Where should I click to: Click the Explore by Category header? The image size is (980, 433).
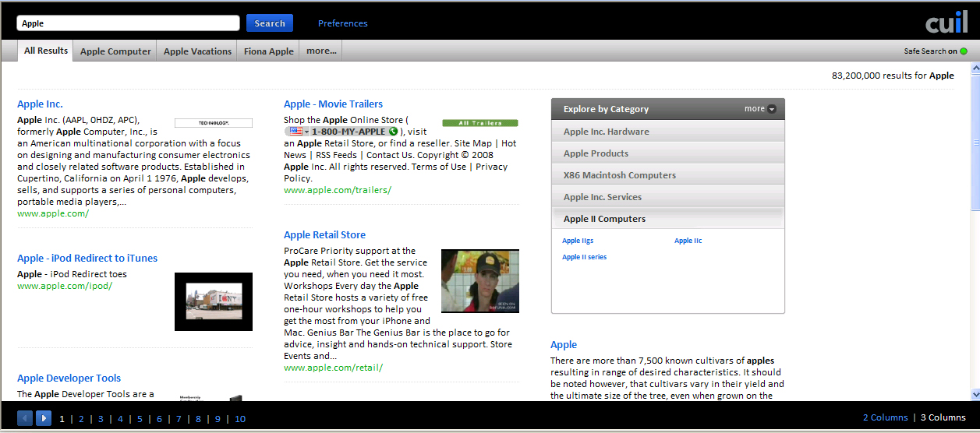[668, 109]
